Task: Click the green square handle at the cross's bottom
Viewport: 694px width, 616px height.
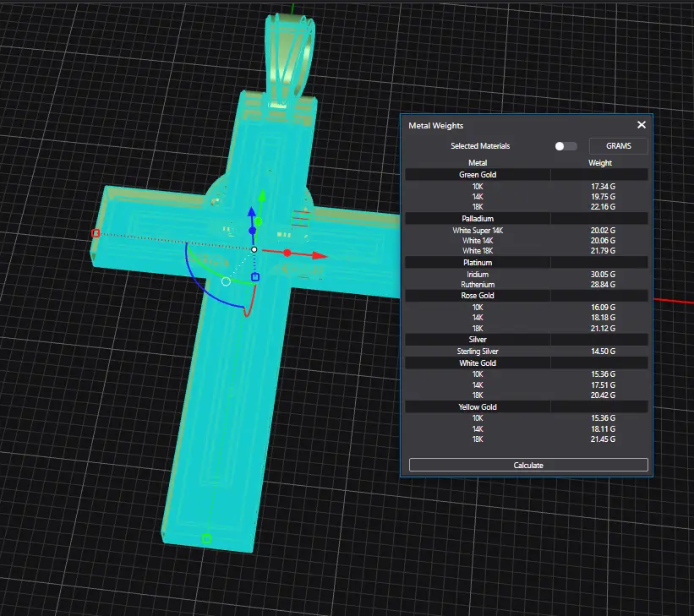Action: click(x=206, y=538)
